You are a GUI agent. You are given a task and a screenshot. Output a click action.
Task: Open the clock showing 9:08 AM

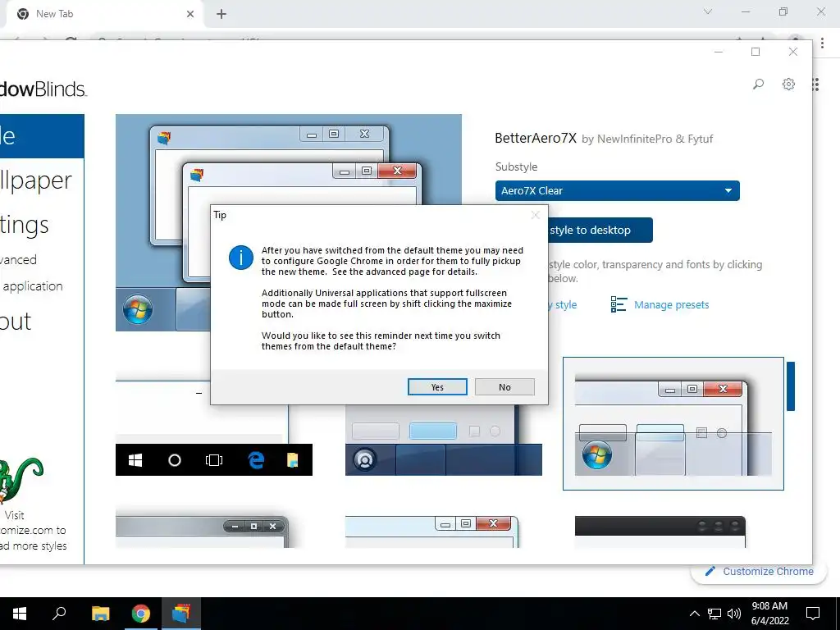pos(769,614)
